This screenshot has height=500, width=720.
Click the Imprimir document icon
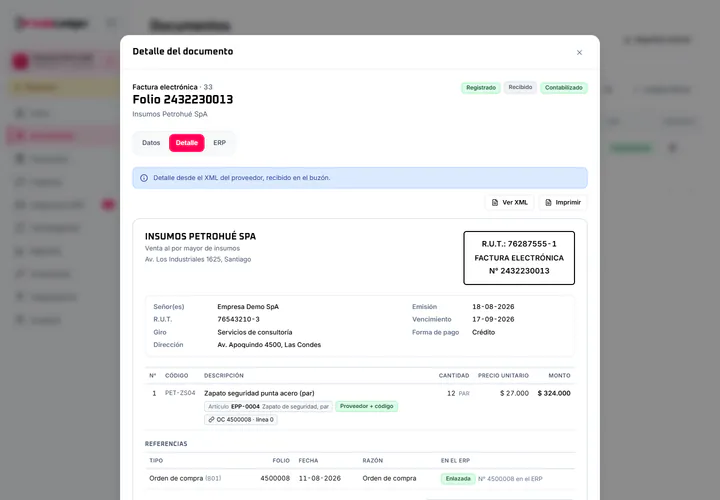tap(548, 202)
